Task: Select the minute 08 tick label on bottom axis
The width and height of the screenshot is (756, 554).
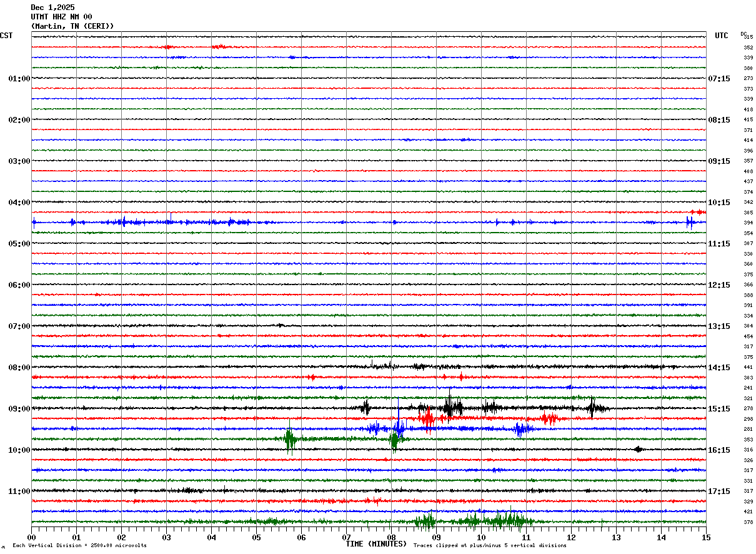Action: 391,537
